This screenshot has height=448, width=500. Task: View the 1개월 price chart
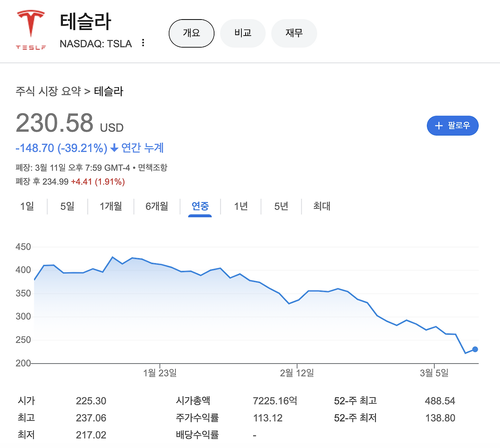111,206
